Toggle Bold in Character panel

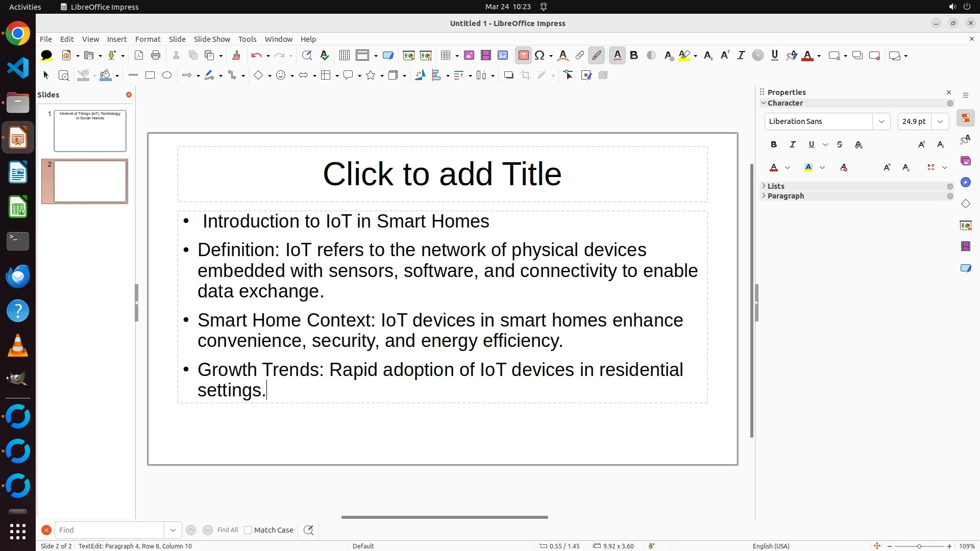[774, 145]
